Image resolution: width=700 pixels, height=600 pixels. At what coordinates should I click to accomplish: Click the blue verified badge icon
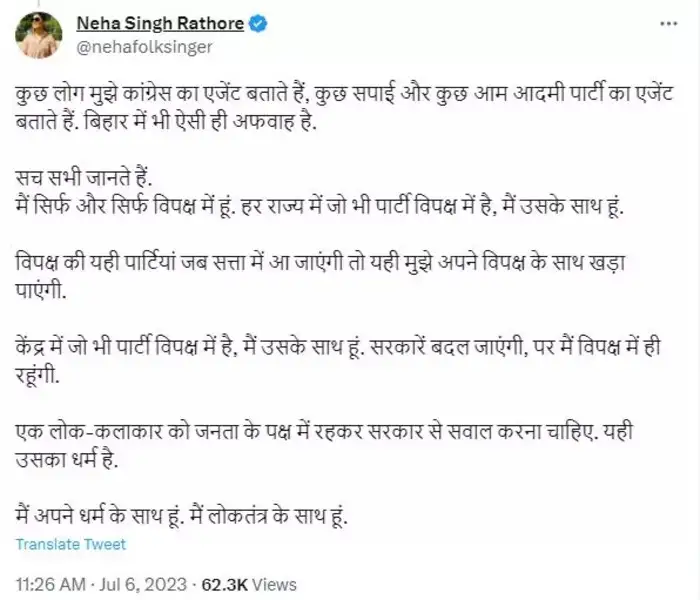pos(258,23)
